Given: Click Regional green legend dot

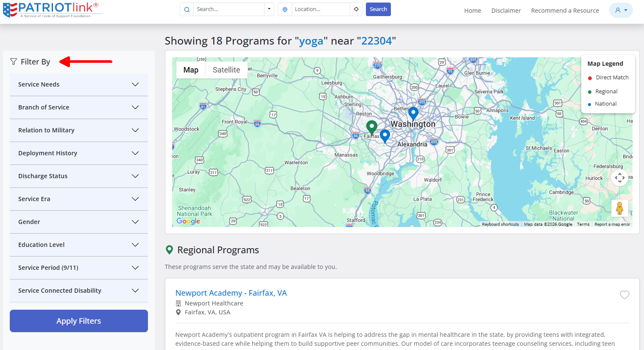Looking at the screenshot, I should [x=590, y=92].
